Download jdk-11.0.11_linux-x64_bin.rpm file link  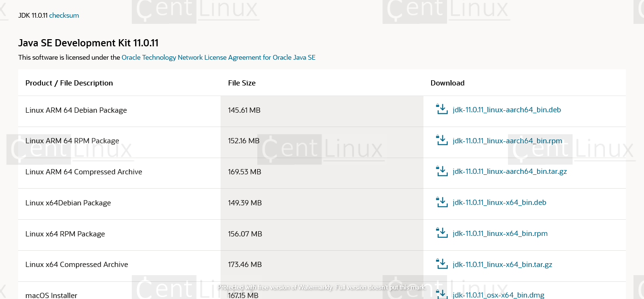[x=500, y=234]
